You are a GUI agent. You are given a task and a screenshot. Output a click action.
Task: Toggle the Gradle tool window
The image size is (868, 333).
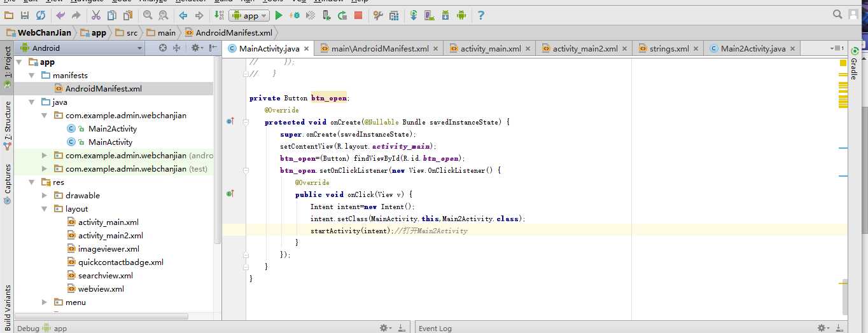[854, 64]
